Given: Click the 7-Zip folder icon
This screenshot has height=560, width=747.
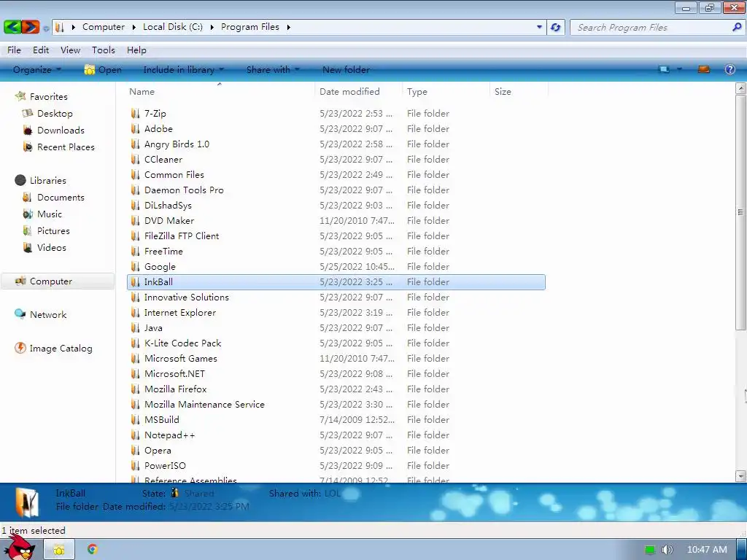Looking at the screenshot, I should (135, 113).
